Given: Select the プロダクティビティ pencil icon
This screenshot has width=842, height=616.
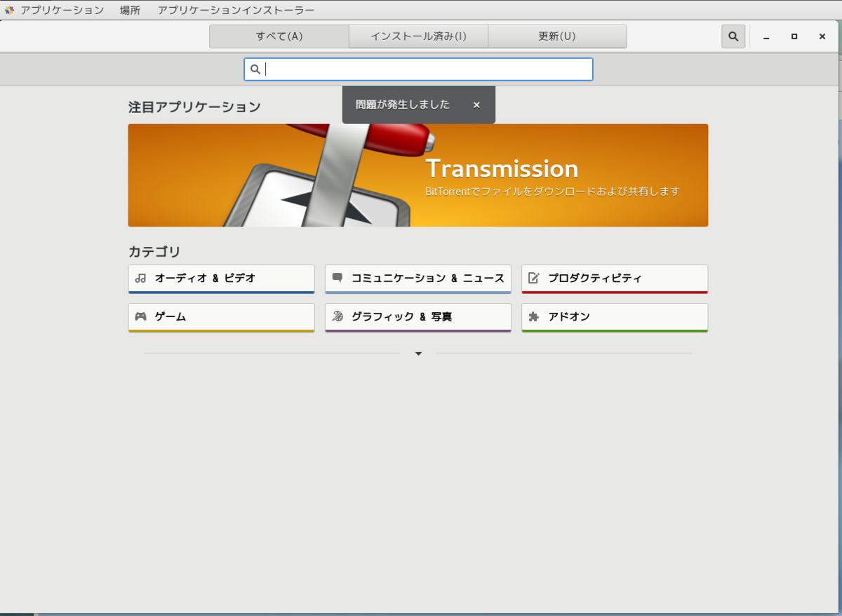Looking at the screenshot, I should 533,278.
